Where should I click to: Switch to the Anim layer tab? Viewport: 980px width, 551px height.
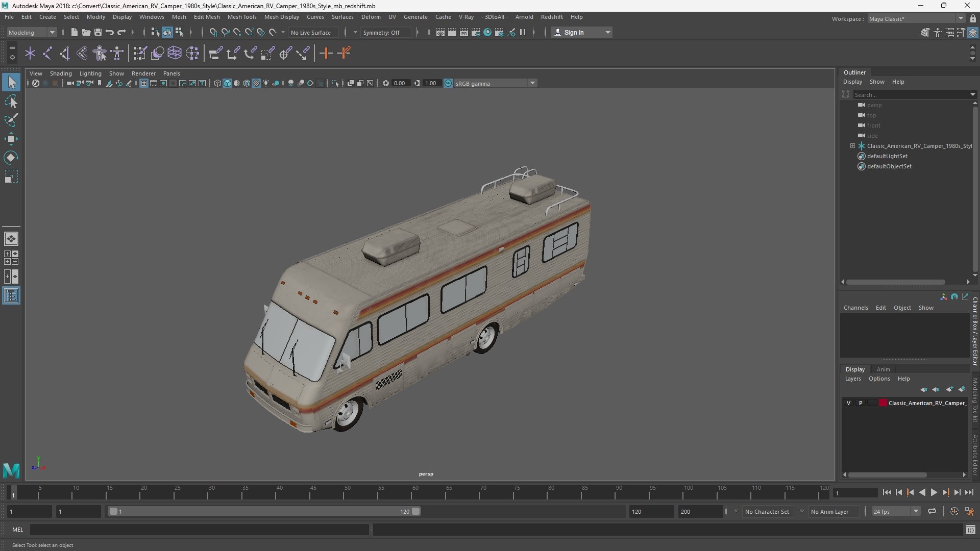[x=883, y=369]
